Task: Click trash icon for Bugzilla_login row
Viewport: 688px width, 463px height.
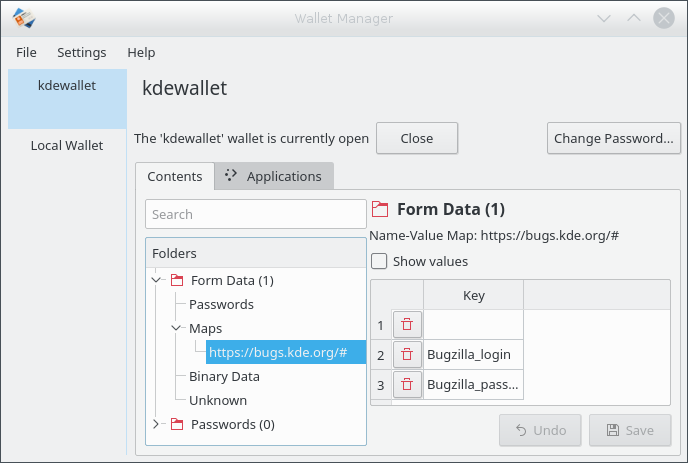Action: (407, 354)
